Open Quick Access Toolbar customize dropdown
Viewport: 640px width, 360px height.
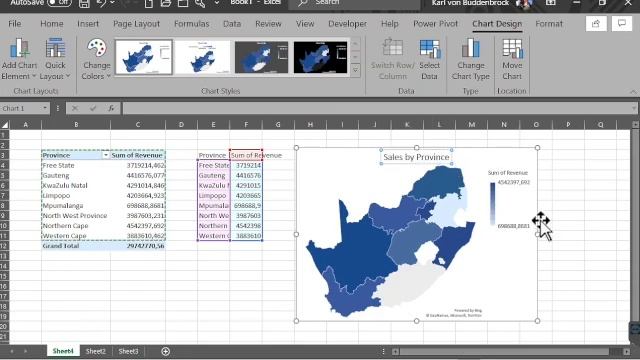217,3
